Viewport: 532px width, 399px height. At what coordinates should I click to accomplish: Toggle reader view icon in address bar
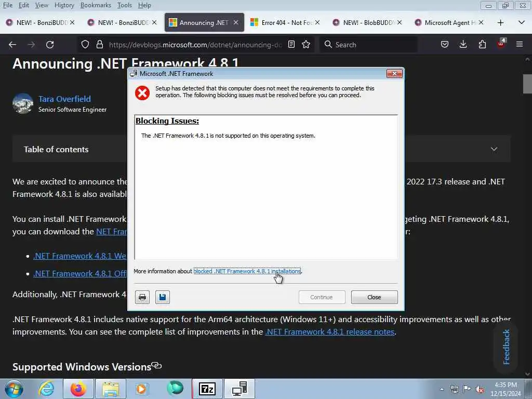291,45
